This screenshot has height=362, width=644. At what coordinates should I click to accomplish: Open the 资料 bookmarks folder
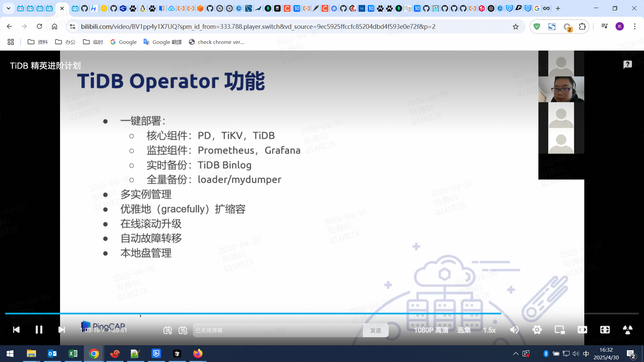click(38, 42)
